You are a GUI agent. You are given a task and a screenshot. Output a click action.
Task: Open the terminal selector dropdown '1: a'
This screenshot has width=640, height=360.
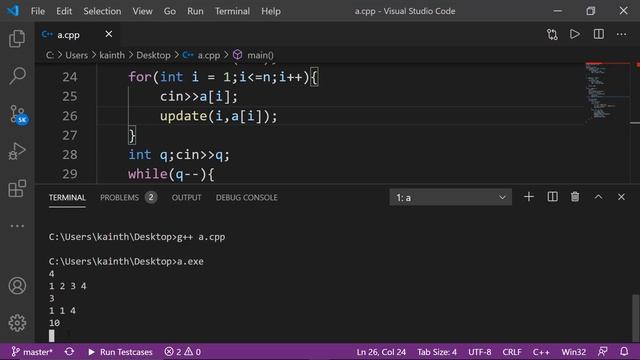pos(450,198)
